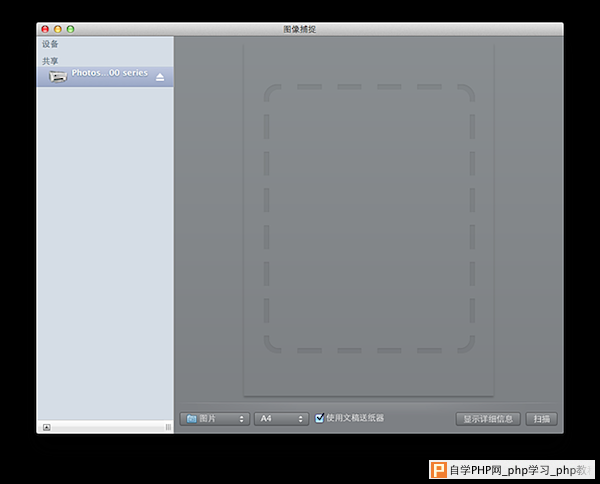
Task: Click the 设备 section header
Action: click(50, 45)
